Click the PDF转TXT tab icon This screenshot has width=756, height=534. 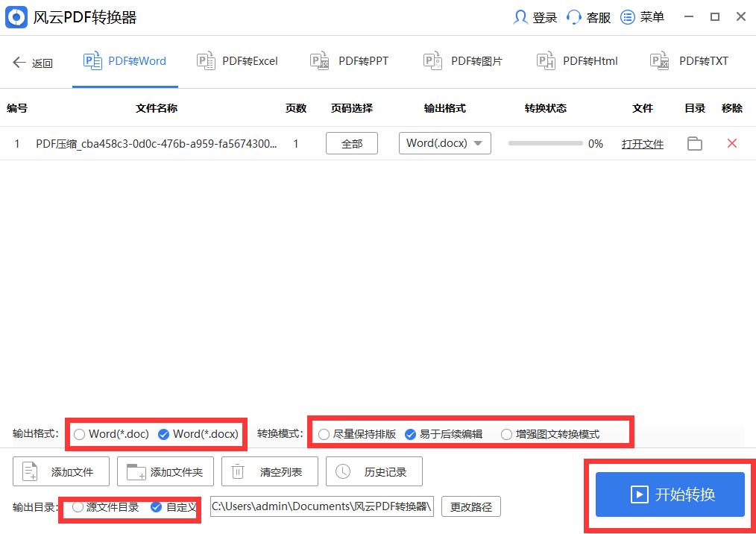coord(659,60)
